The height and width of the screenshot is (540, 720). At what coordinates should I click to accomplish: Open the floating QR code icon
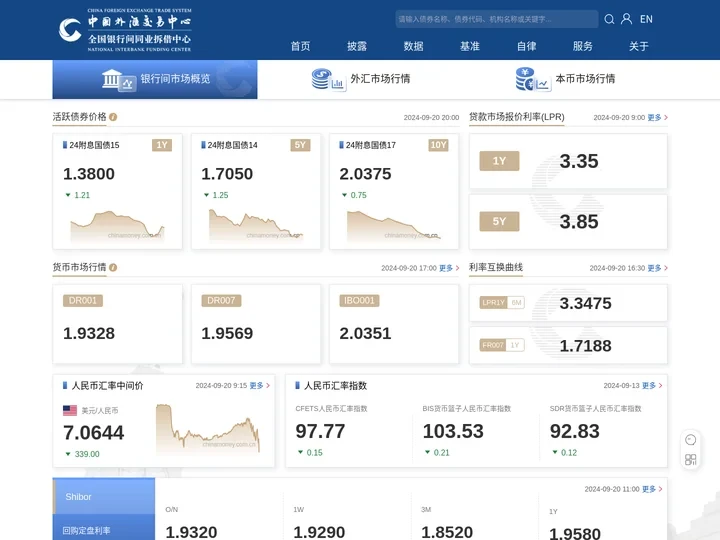click(690, 460)
